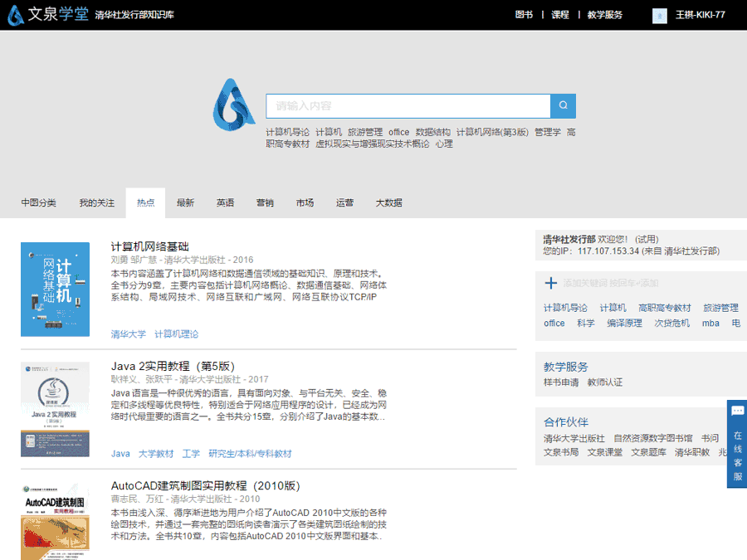Click hot keyword 虚拟现实与增强现实技术概论
This screenshot has height=560, width=747.
(373, 144)
